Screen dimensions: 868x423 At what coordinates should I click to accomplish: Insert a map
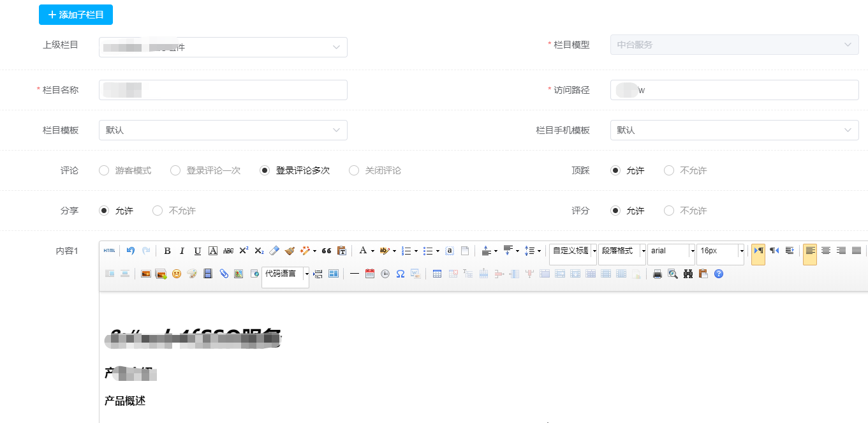239,274
